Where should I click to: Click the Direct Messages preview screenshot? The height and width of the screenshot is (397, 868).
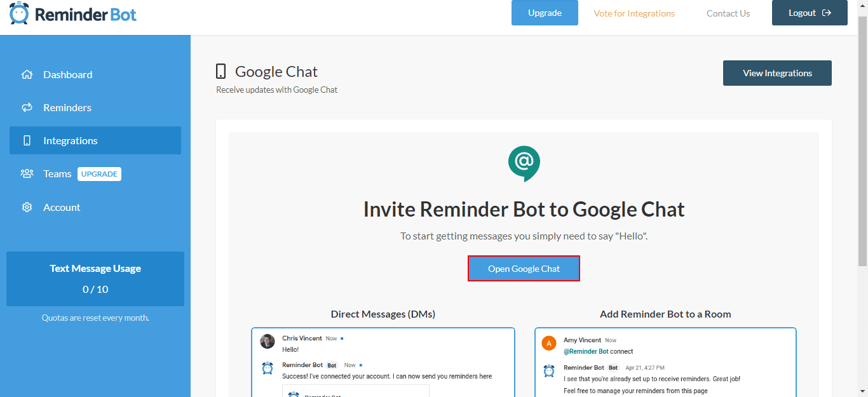click(x=383, y=362)
